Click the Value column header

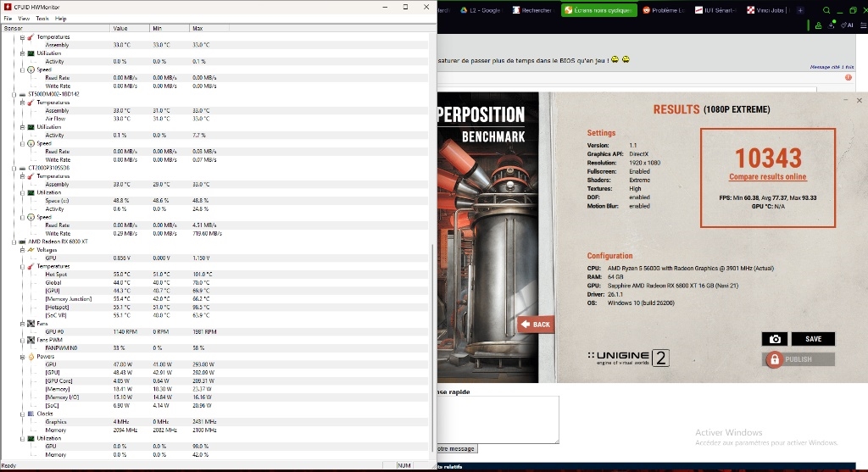[130, 28]
